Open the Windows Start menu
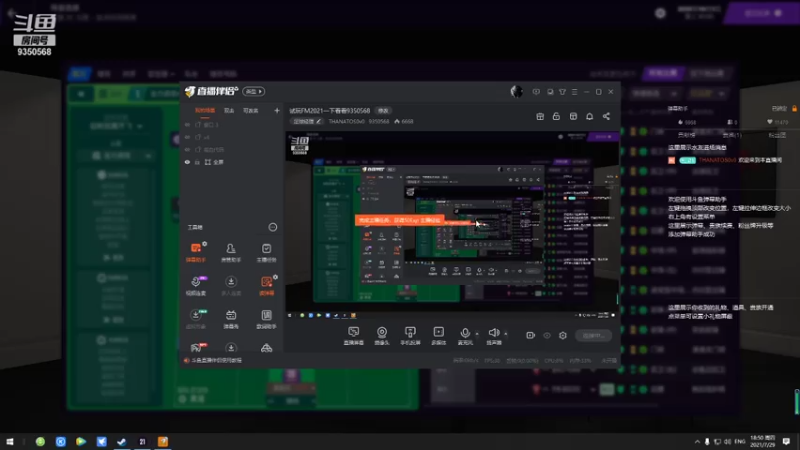The height and width of the screenshot is (450, 800). 10,441
